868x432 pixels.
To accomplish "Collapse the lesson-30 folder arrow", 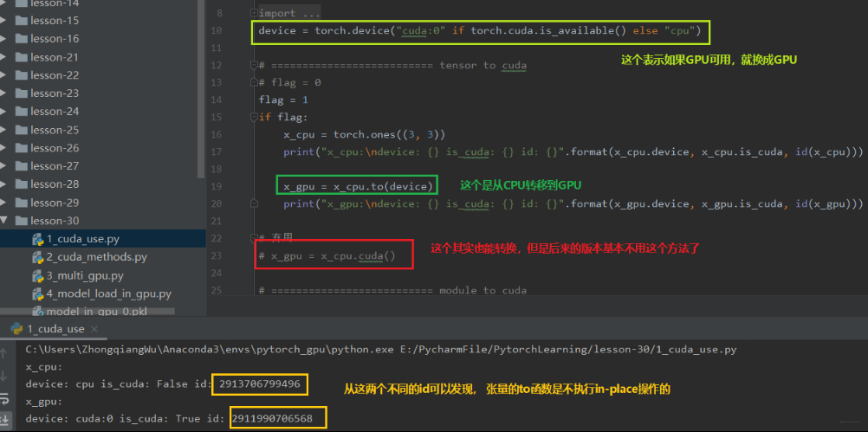I will pos(3,220).
